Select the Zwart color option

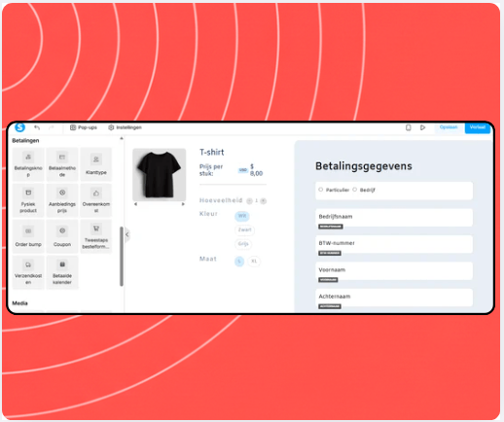click(x=244, y=229)
